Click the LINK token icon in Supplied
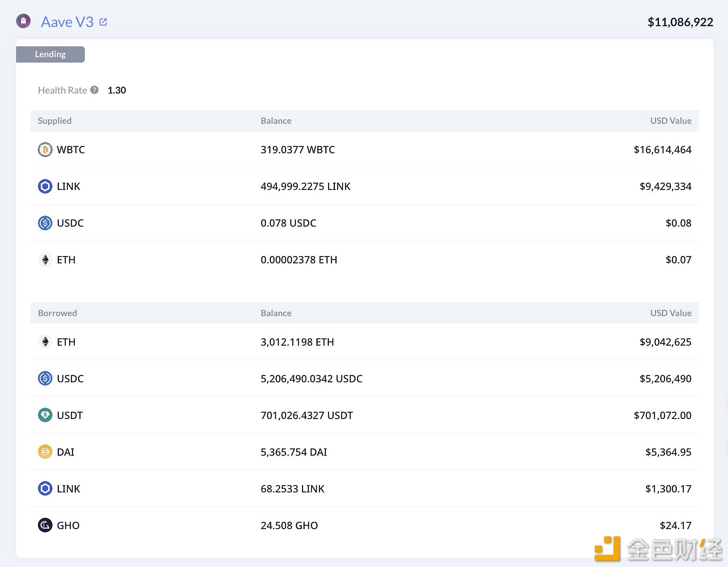 [x=45, y=186]
